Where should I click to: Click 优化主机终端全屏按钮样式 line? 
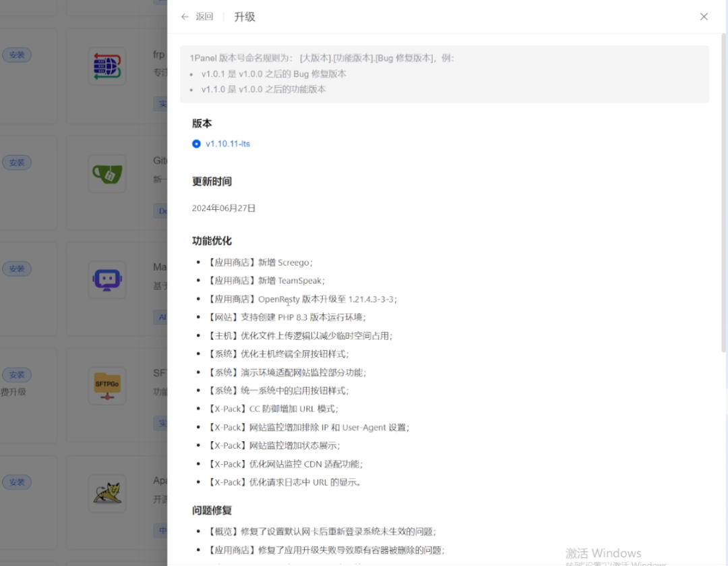278,354
